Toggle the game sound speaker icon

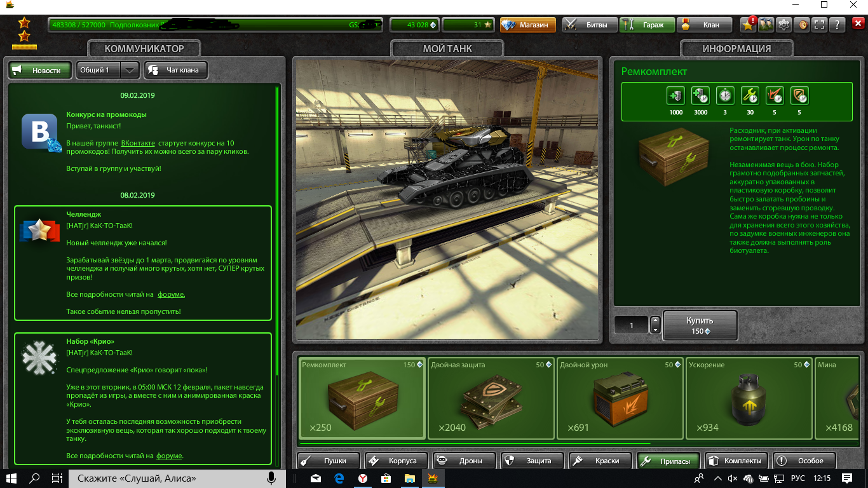pyautogui.click(x=803, y=25)
